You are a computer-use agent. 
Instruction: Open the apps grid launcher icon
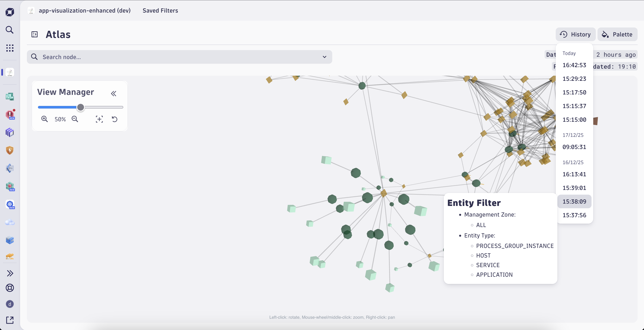(x=10, y=48)
